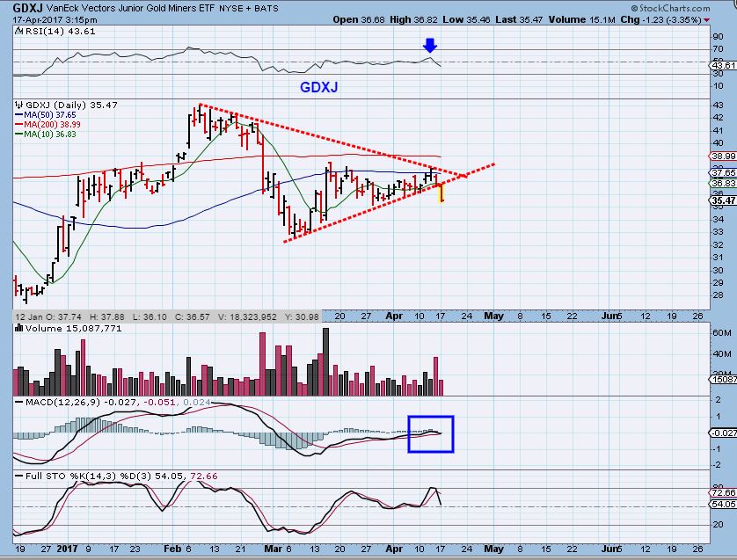737x560 pixels.
Task: Click the 'Volume 15.1M' header value
Action: click(x=581, y=19)
